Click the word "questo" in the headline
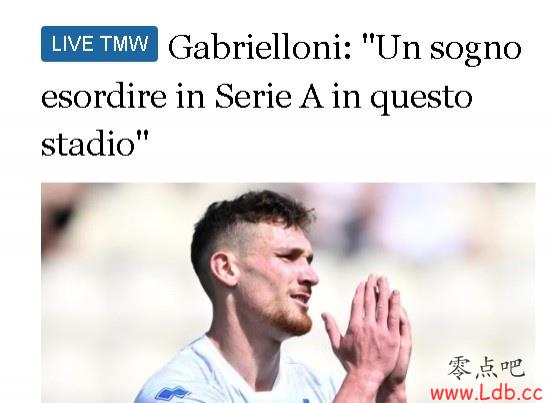 [421, 99]
